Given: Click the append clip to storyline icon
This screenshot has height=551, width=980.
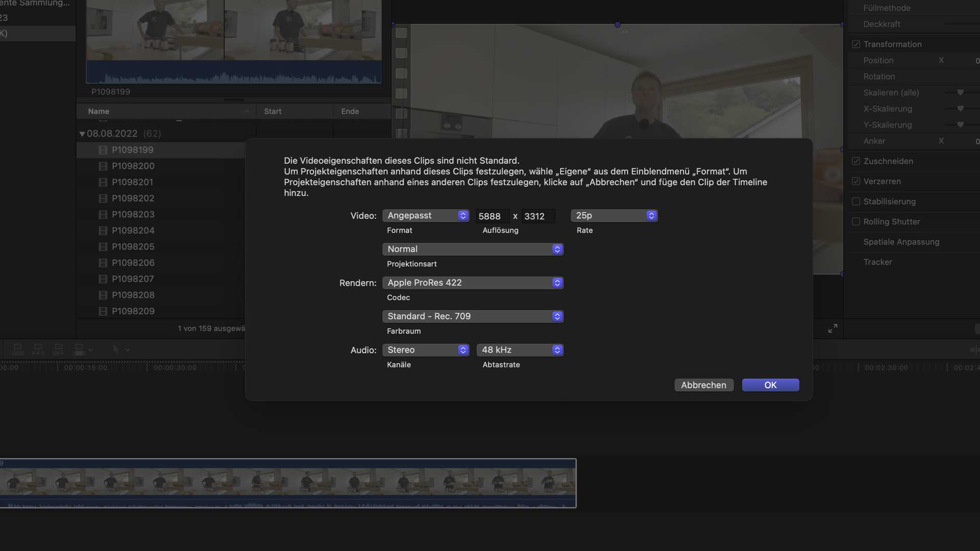Looking at the screenshot, I should coord(58,349).
